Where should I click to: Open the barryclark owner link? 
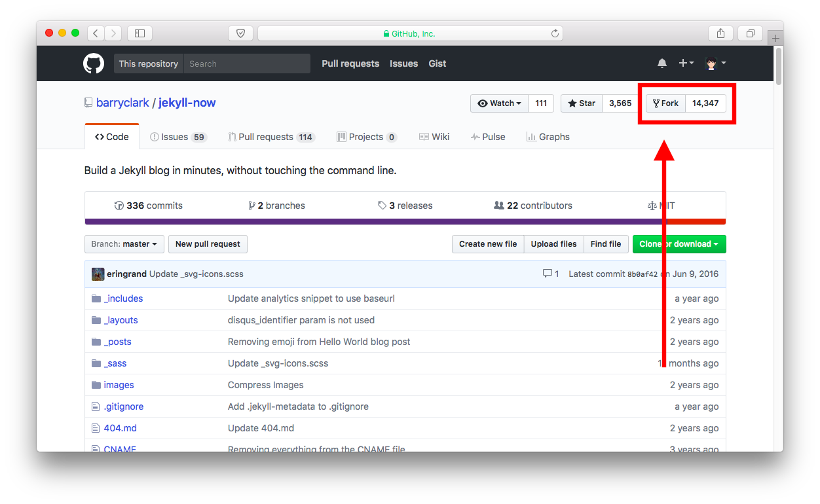coord(122,103)
